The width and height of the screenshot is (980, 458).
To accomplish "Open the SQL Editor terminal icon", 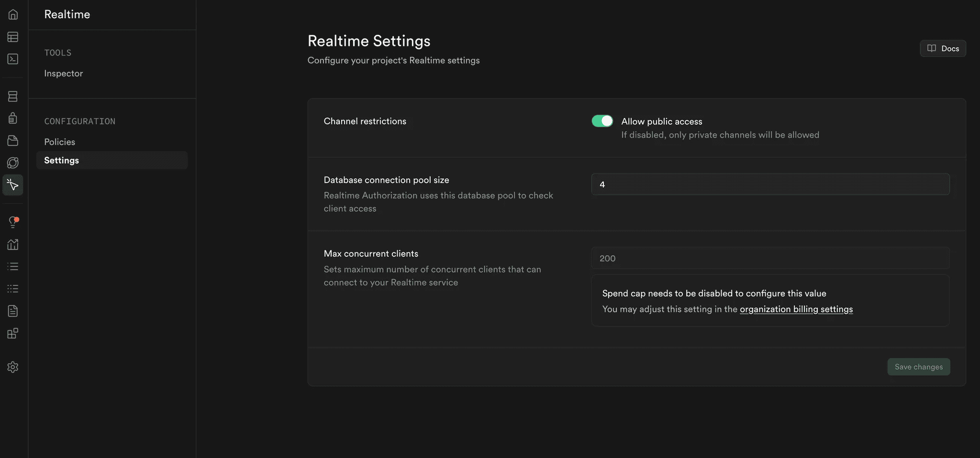I will [x=13, y=59].
